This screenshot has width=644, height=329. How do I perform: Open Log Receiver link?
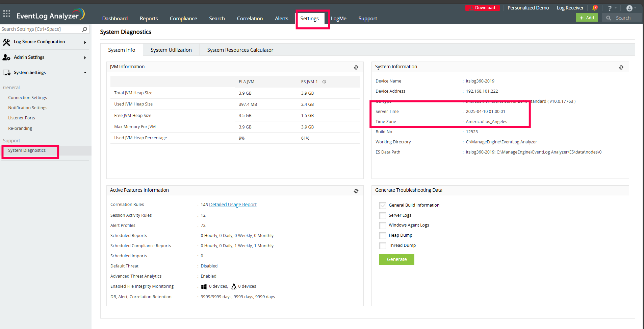(x=570, y=8)
